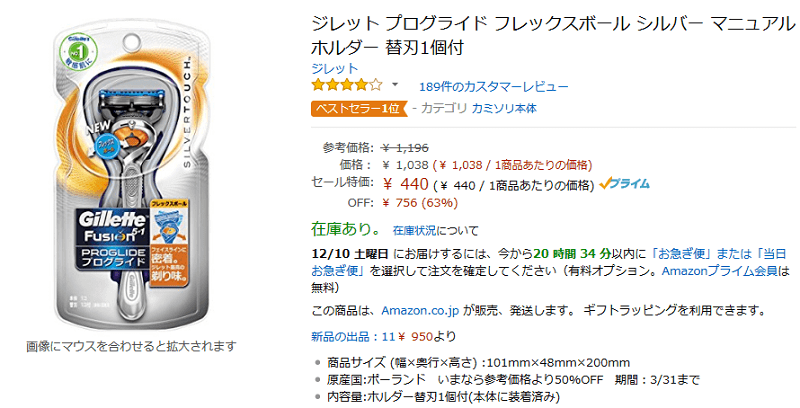Click the green 在庫あり stock status
The image size is (800, 408).
click(x=345, y=229)
